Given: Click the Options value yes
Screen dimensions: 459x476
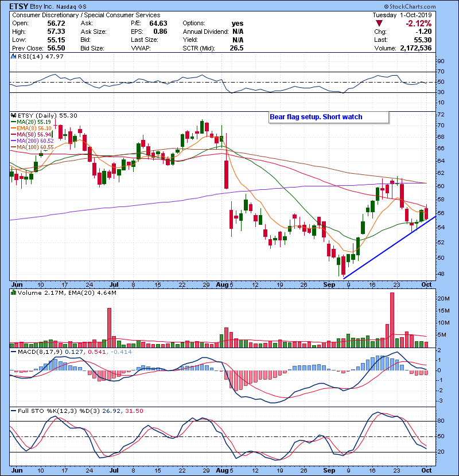Looking at the screenshot, I should (238, 24).
